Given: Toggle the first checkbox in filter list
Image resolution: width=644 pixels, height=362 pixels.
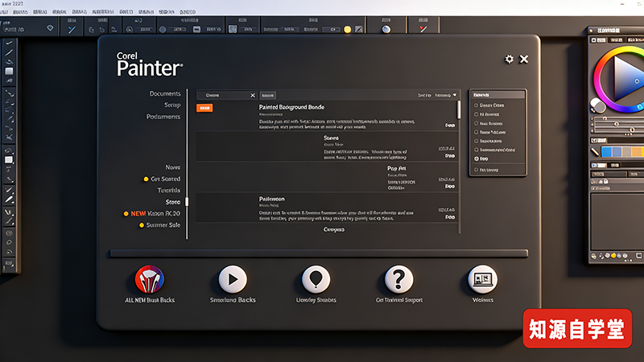Looking at the screenshot, I should pos(477,105).
